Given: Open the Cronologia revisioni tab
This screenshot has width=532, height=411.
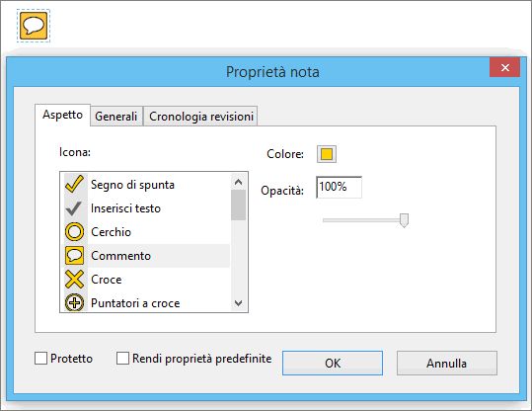Looking at the screenshot, I should pyautogui.click(x=201, y=117).
